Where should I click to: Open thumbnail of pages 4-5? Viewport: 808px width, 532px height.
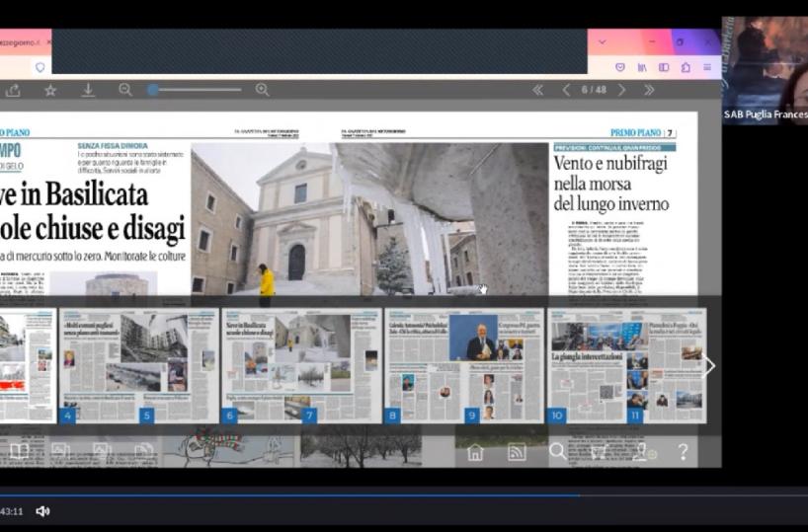139,365
